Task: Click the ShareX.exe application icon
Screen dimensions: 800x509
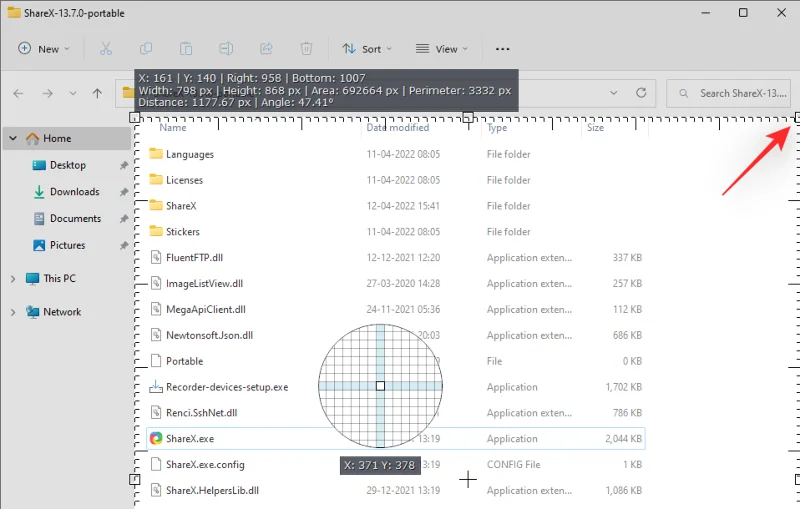Action: click(x=156, y=439)
